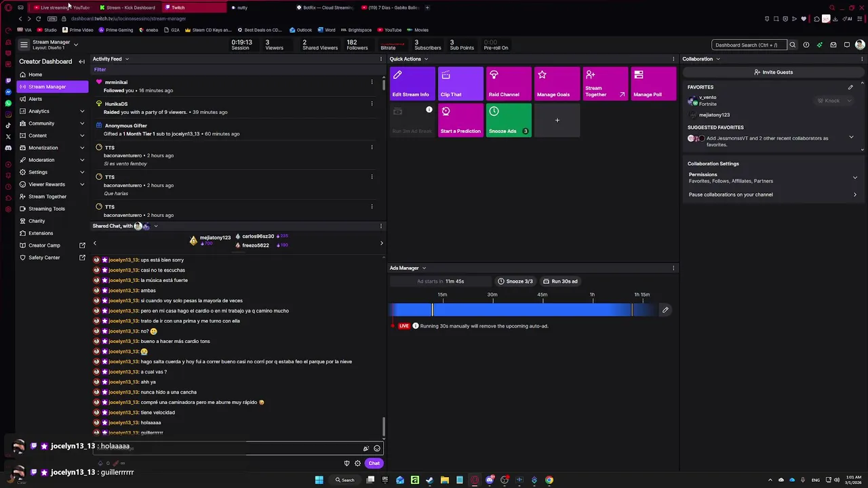Open Alerts in the sidebar
Image resolution: width=868 pixels, height=488 pixels.
point(52,99)
